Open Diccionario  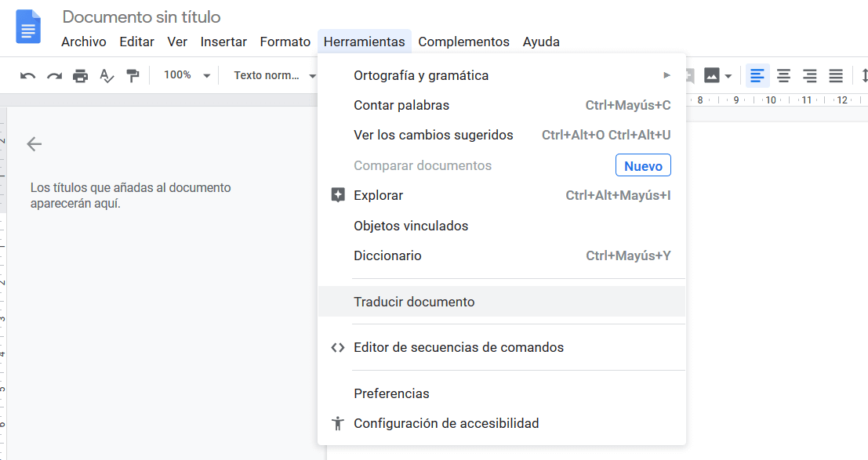[x=502, y=255]
